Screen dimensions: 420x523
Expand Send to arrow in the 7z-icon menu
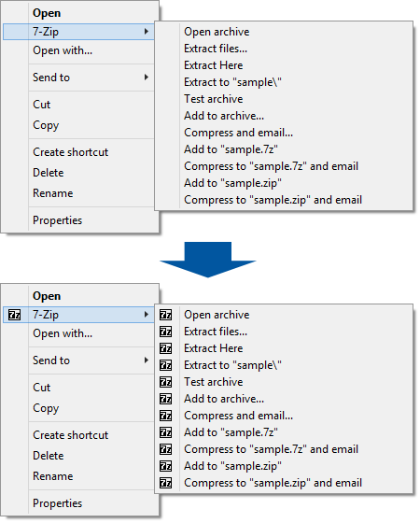(x=146, y=360)
